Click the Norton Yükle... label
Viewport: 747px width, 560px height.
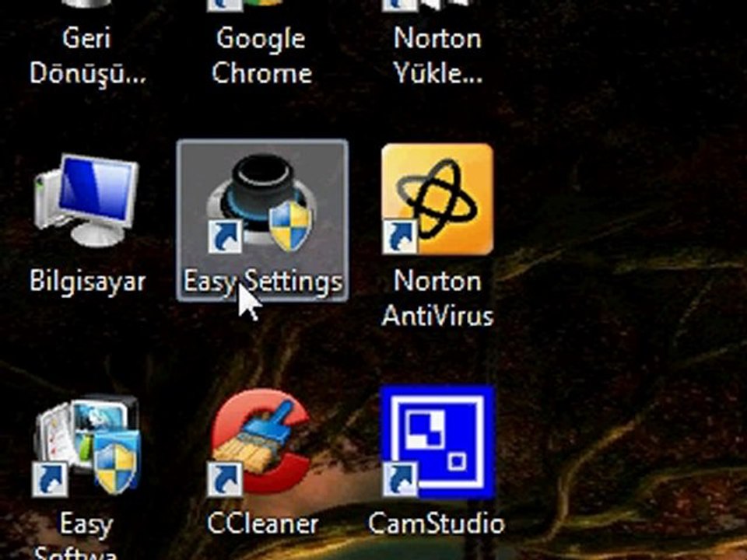(x=437, y=55)
